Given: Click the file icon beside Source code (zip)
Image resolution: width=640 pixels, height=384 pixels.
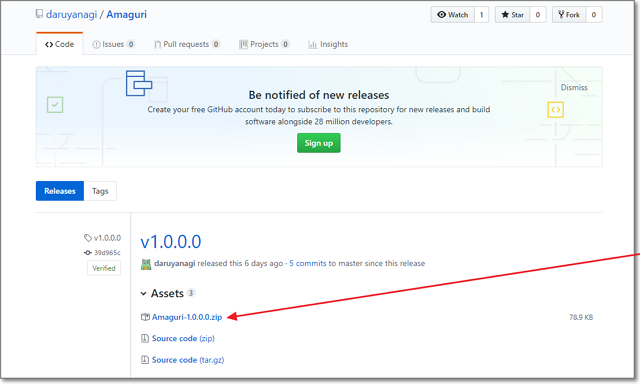Looking at the screenshot, I should pyautogui.click(x=145, y=338).
